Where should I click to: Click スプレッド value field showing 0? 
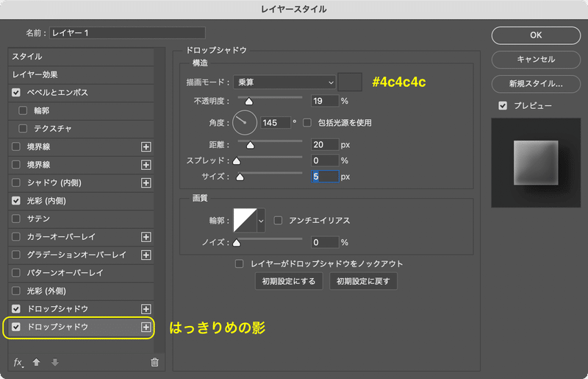(x=325, y=160)
